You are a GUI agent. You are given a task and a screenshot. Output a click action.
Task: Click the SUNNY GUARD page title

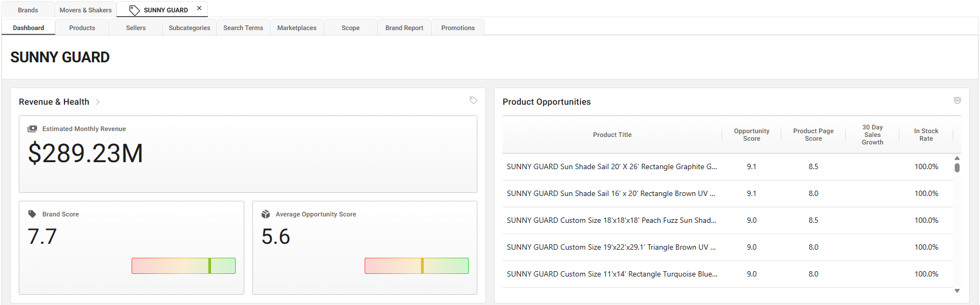tap(60, 57)
